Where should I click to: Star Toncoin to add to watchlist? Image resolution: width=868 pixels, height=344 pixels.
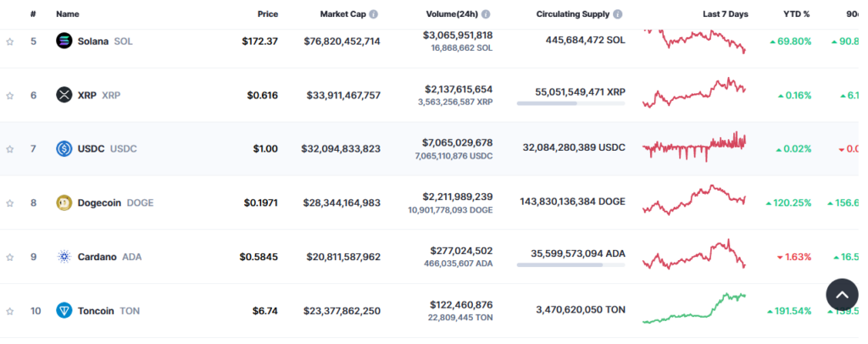pos(9,311)
